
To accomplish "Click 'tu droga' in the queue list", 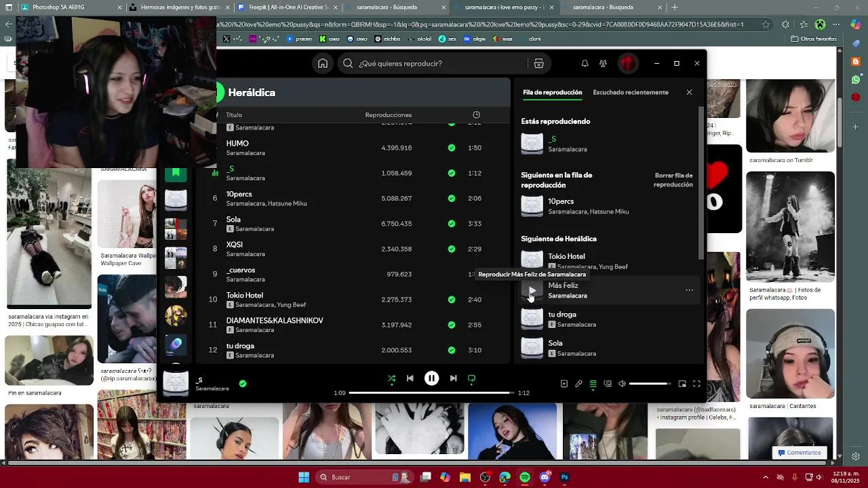I will (562, 314).
